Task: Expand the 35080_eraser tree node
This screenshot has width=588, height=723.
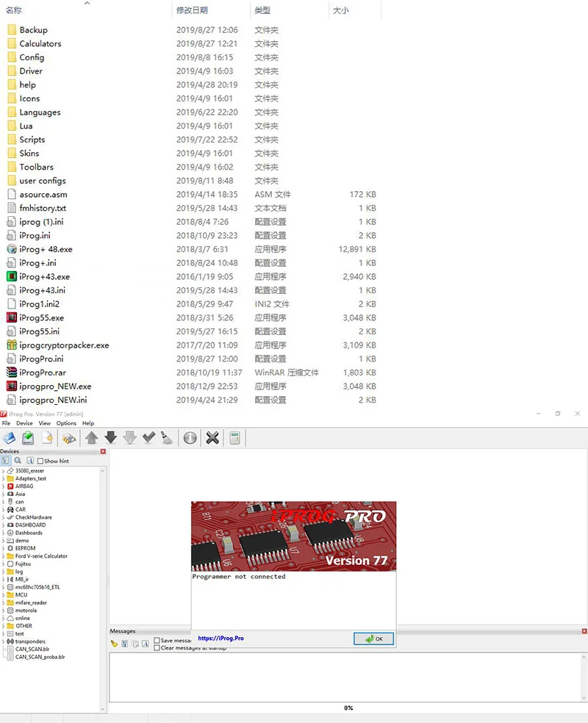Action: pos(3,471)
